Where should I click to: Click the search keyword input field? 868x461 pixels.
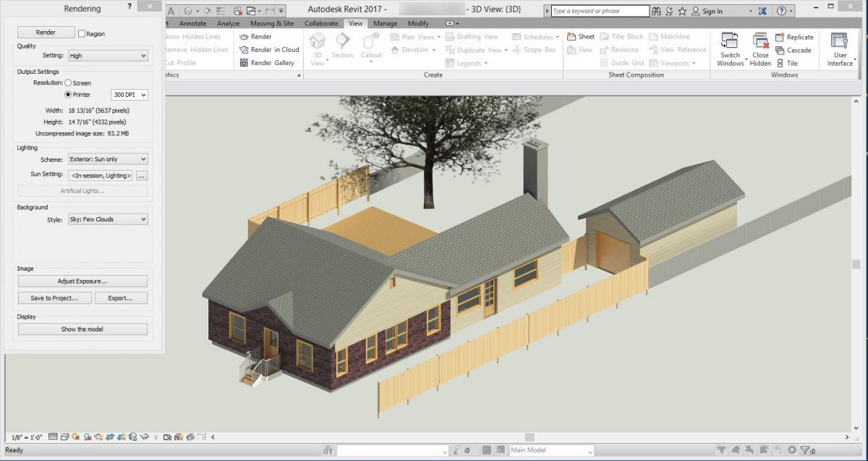[600, 12]
